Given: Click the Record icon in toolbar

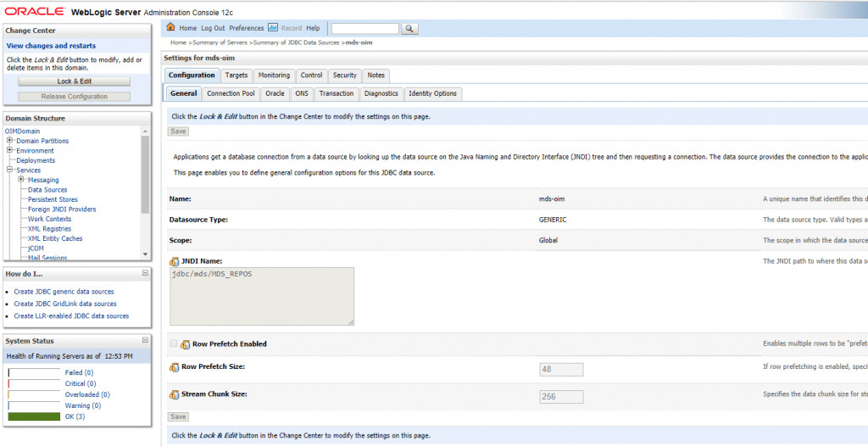Looking at the screenshot, I should tap(273, 28).
